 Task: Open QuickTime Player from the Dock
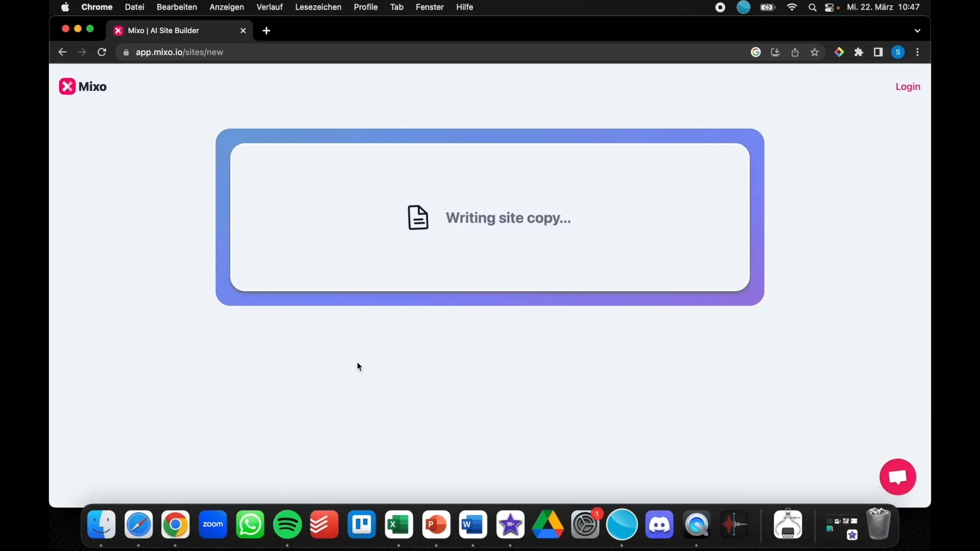pos(697,524)
